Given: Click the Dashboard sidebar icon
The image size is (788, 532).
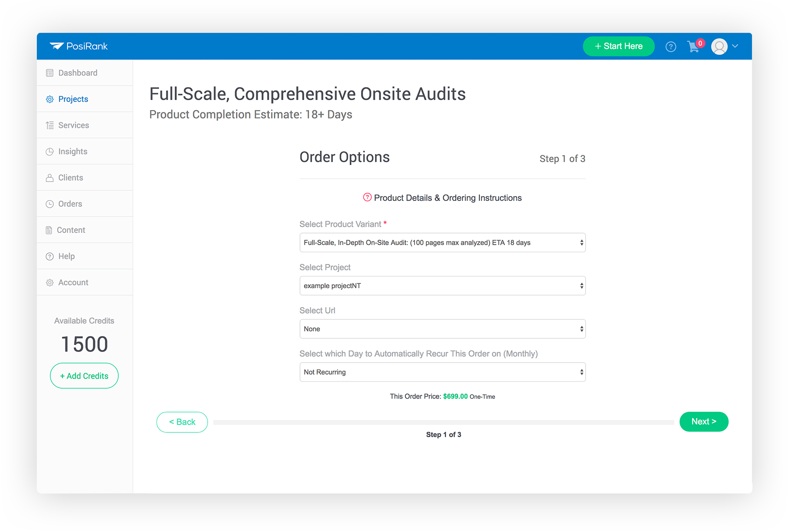Looking at the screenshot, I should coord(50,73).
